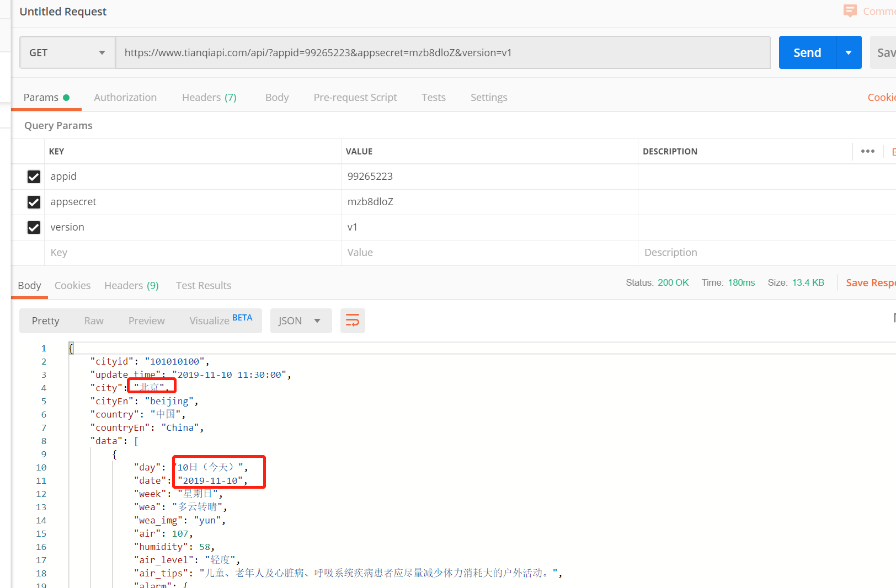Image resolution: width=896 pixels, height=588 pixels.
Task: Select the Pretty response view
Action: (x=45, y=320)
